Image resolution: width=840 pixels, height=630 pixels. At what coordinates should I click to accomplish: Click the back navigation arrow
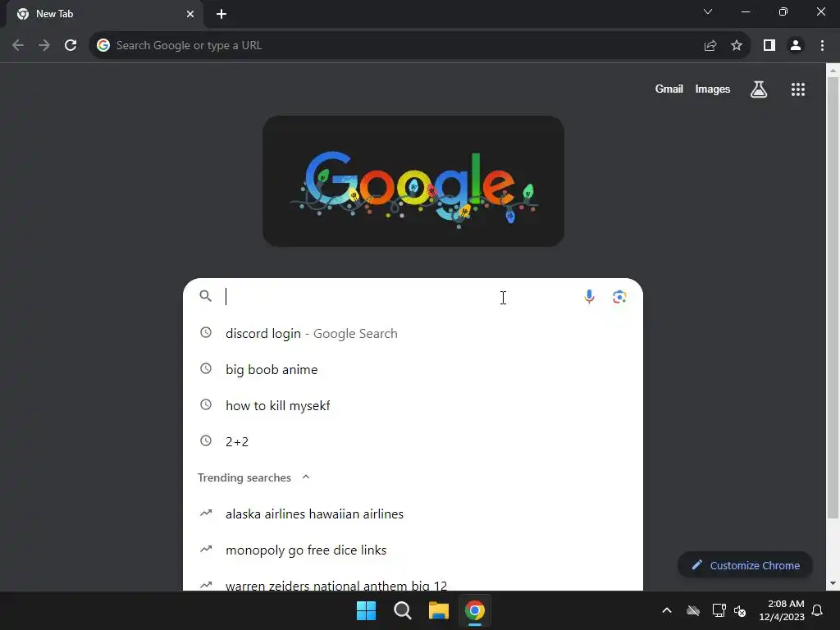pos(18,46)
